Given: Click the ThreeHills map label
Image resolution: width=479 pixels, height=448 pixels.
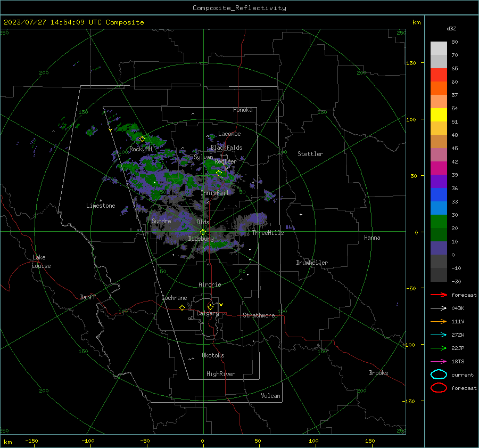Looking at the screenshot, I should [x=268, y=233].
